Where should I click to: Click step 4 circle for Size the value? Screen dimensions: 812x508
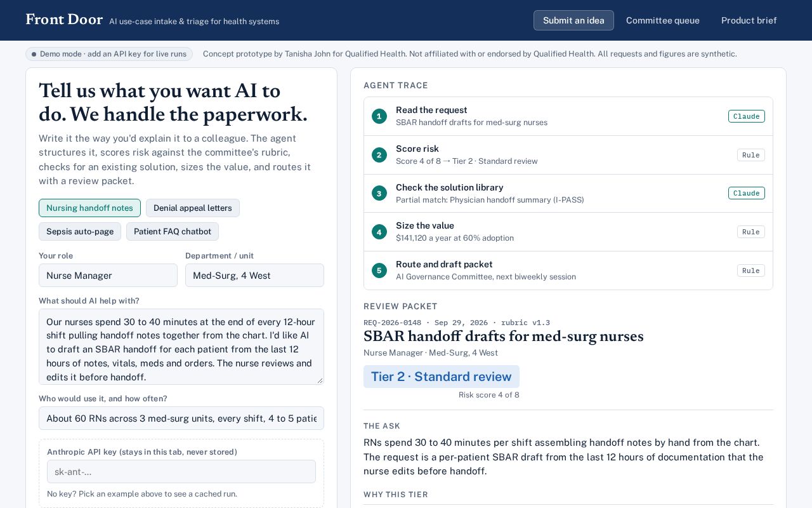pos(379,232)
